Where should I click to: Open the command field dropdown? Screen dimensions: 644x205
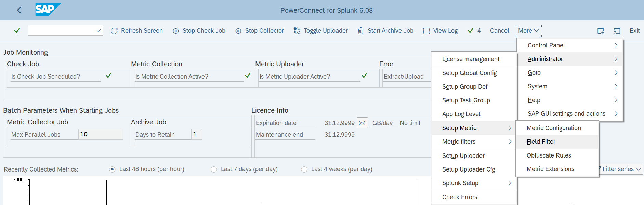[98, 31]
